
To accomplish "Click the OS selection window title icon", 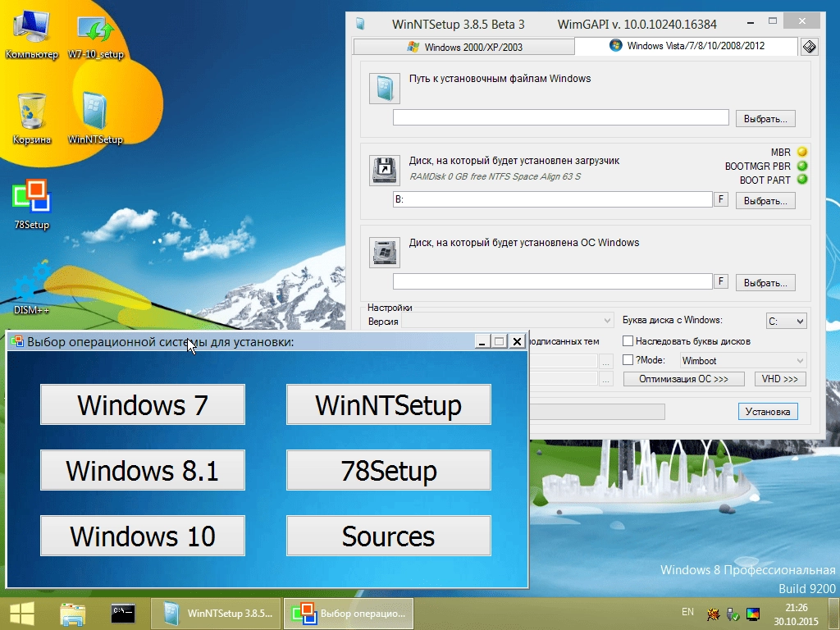I will tap(18, 341).
